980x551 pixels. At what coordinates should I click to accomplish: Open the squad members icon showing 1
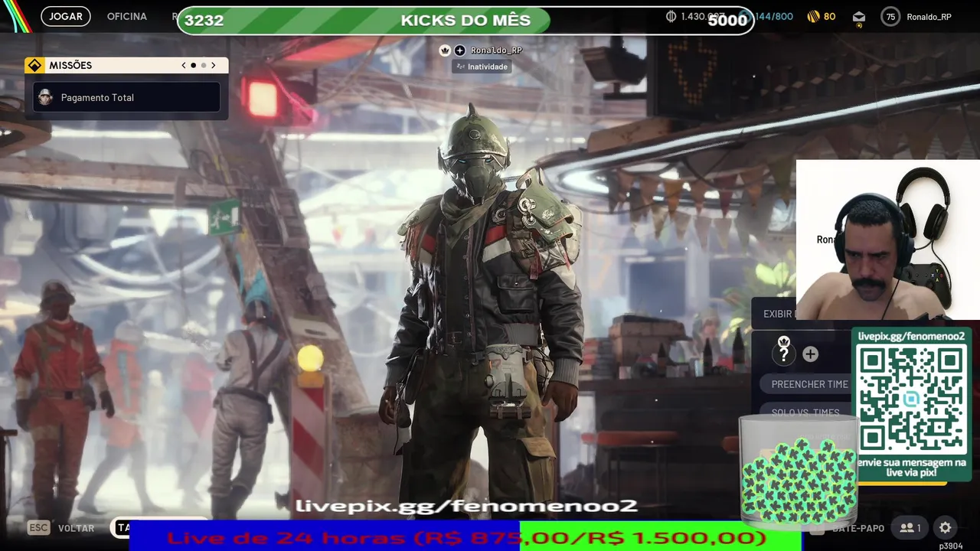(x=910, y=528)
